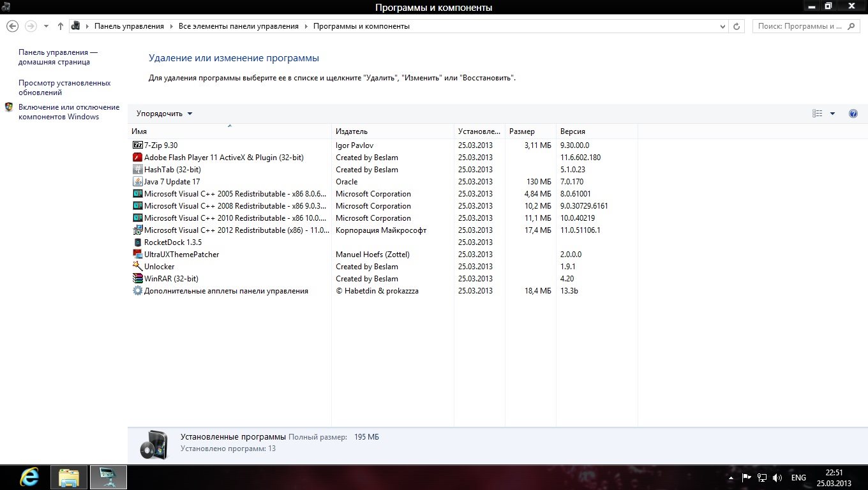Select the 7-Zip 9.30 row name
This screenshot has width=868, height=490.
pos(161,145)
